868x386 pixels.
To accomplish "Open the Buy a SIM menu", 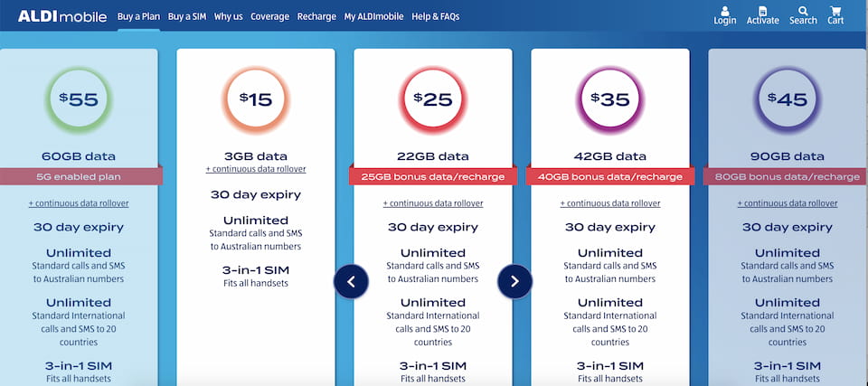I will click(x=185, y=16).
